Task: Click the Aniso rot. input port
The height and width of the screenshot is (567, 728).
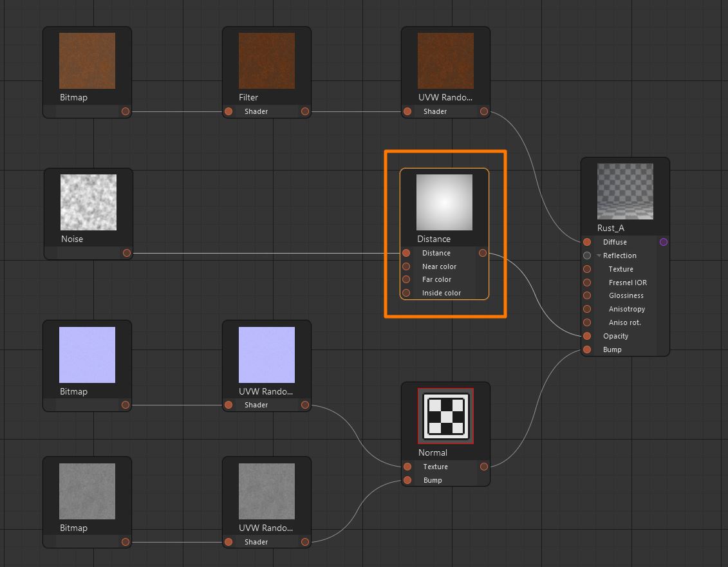Action: (587, 322)
